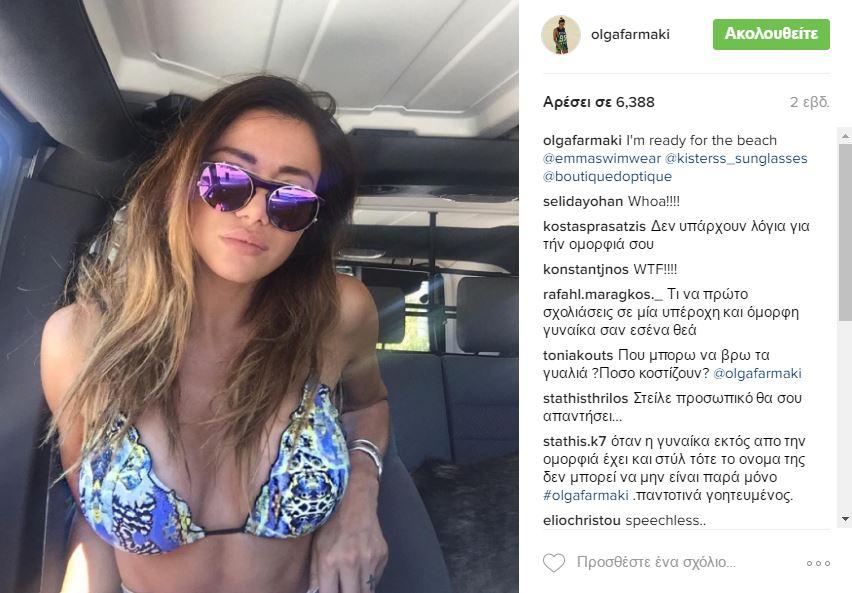Image resolution: width=852 pixels, height=593 pixels.
Task: Open the @olgafarmaki mention in toniakouts comment
Action: [x=757, y=373]
